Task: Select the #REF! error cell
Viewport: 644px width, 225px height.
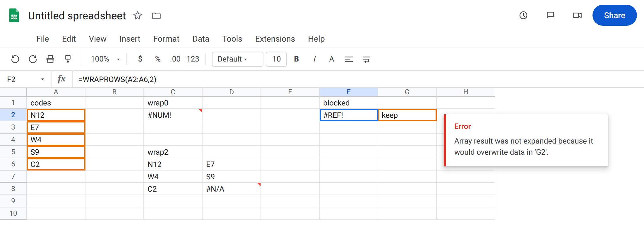Action: (349, 115)
